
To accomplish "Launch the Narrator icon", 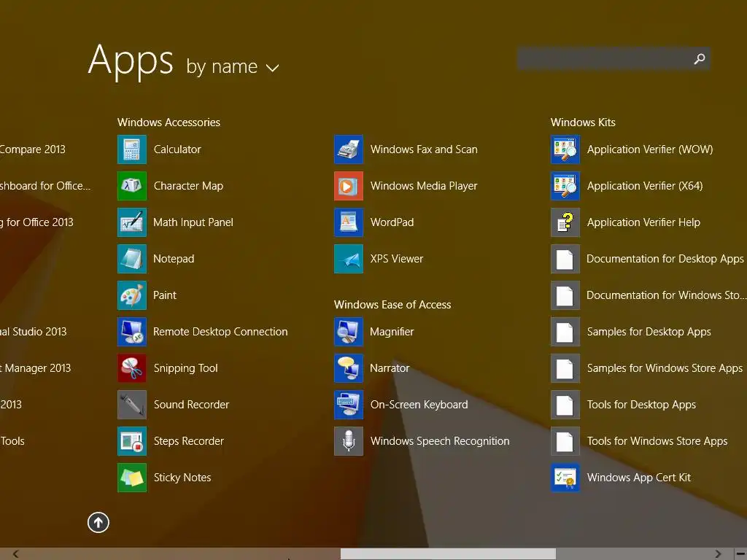I will pos(349,368).
